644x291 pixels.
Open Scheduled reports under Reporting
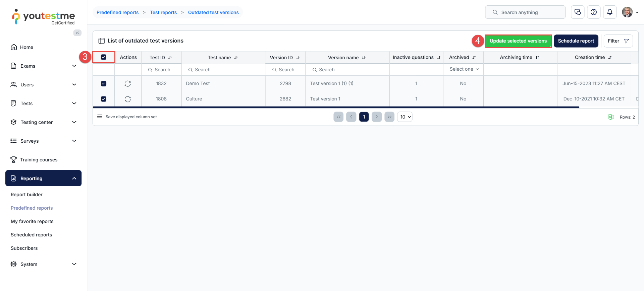[31, 235]
